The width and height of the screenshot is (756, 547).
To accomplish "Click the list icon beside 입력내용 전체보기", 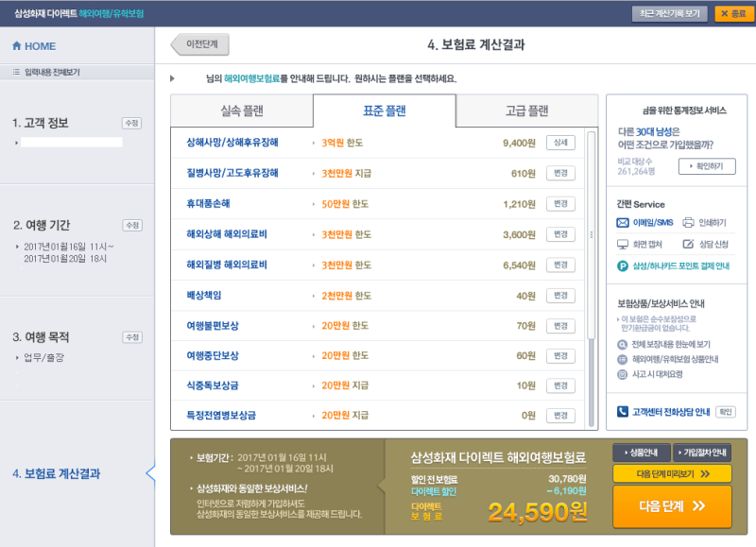I will [16, 73].
